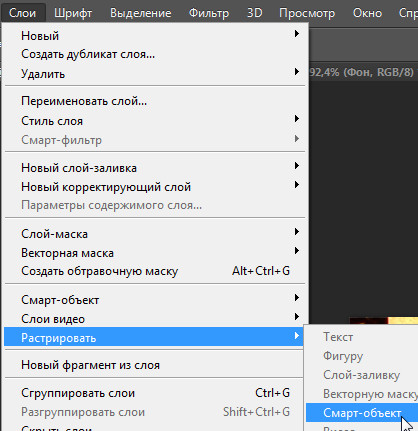
Task: Open the Слои menu in menu bar
Action: coord(23,13)
